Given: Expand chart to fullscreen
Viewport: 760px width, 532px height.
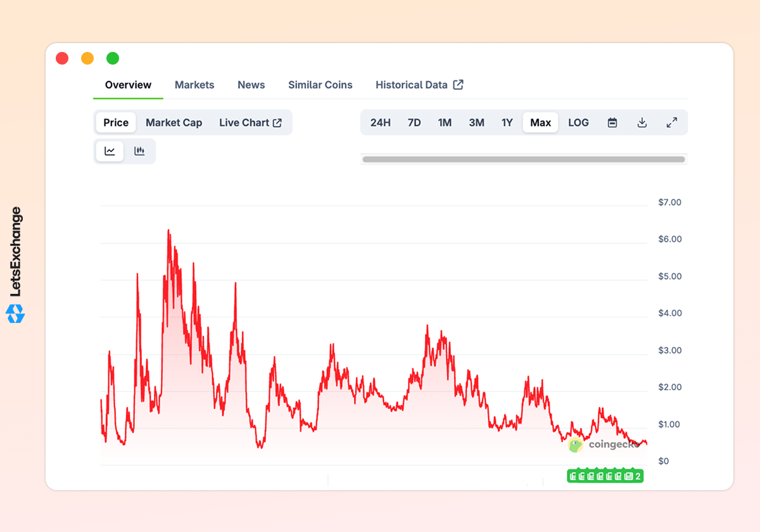Looking at the screenshot, I should click(672, 123).
